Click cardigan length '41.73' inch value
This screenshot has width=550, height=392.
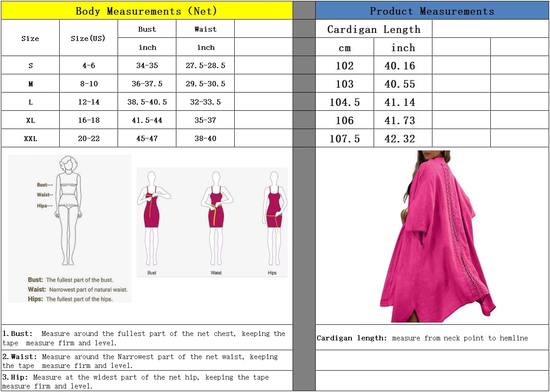point(403,120)
